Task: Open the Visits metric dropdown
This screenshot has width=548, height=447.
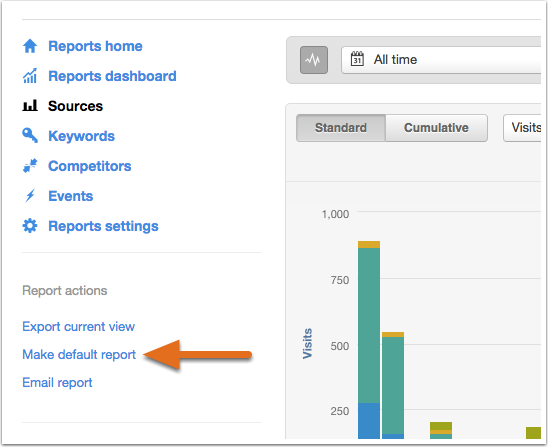Action: tap(522, 128)
